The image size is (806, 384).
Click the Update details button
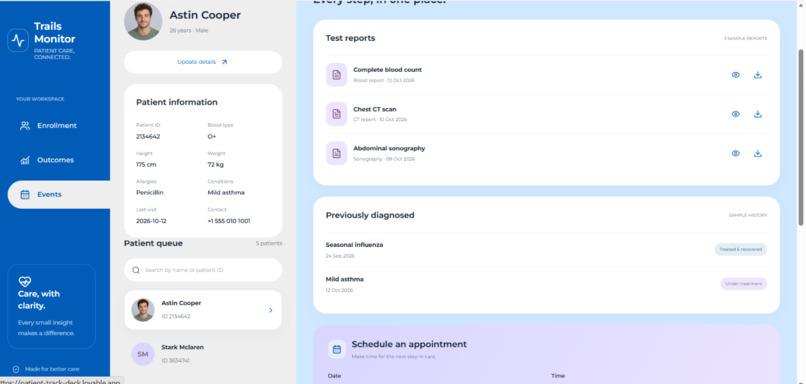[203, 62]
